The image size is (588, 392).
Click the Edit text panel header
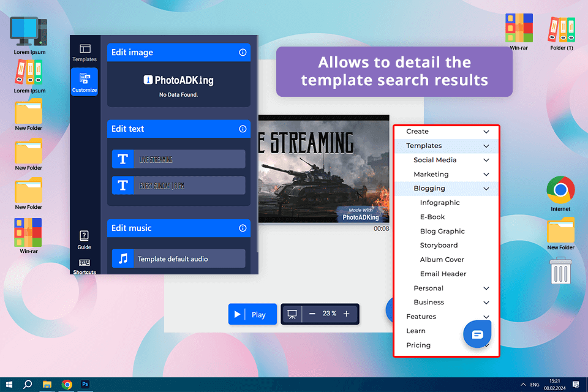tap(178, 129)
